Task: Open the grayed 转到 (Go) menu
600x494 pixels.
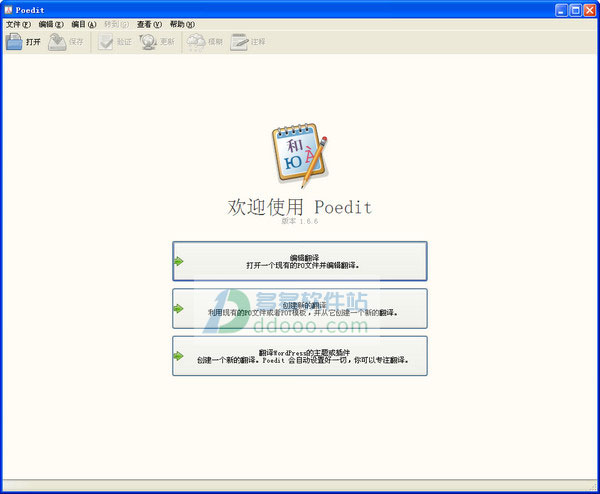Action: pyautogui.click(x=116, y=24)
